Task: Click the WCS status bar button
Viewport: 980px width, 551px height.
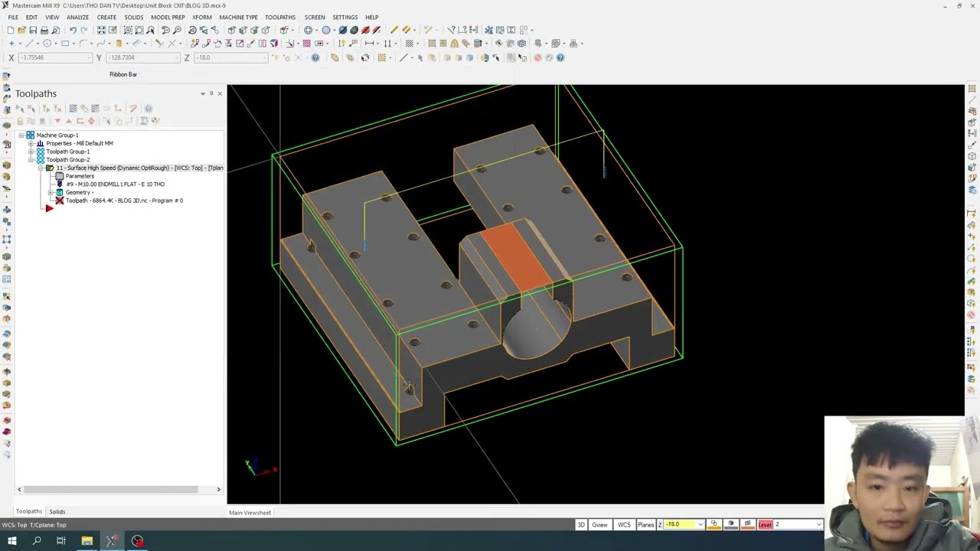Action: 624,524
